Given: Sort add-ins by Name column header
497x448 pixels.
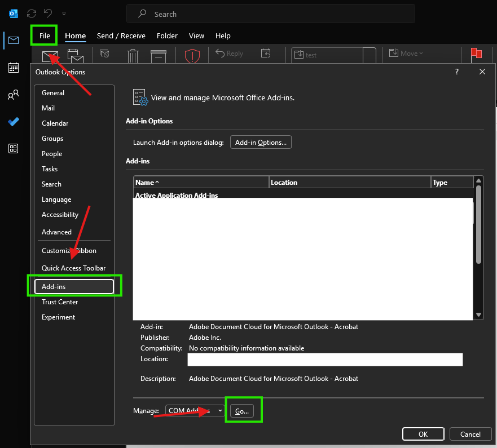Looking at the screenshot, I should click(201, 183).
